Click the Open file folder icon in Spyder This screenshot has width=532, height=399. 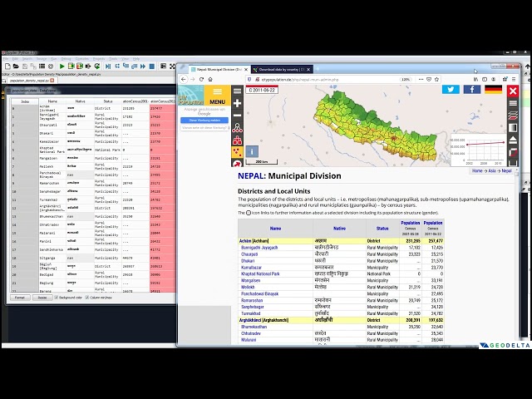click(16, 66)
